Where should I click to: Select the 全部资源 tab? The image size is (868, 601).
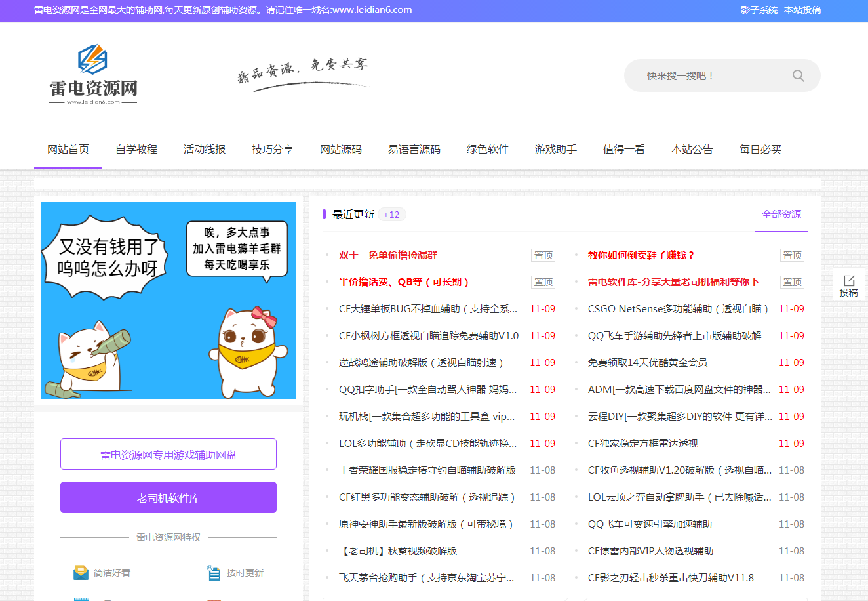781,215
